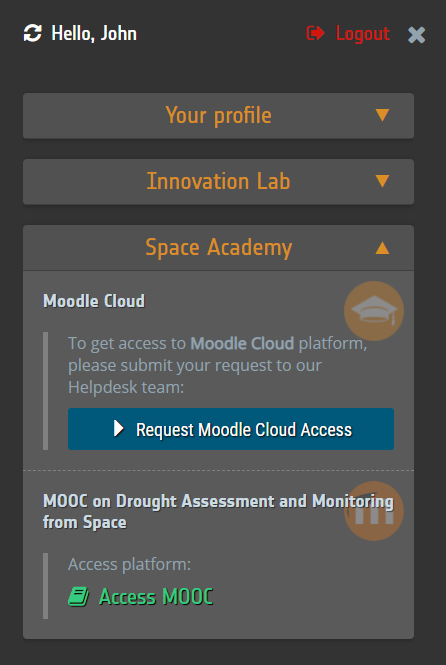This screenshot has width=446, height=665.
Task: Click the refresh arrows icon beside Hello, John
Action: (33, 34)
